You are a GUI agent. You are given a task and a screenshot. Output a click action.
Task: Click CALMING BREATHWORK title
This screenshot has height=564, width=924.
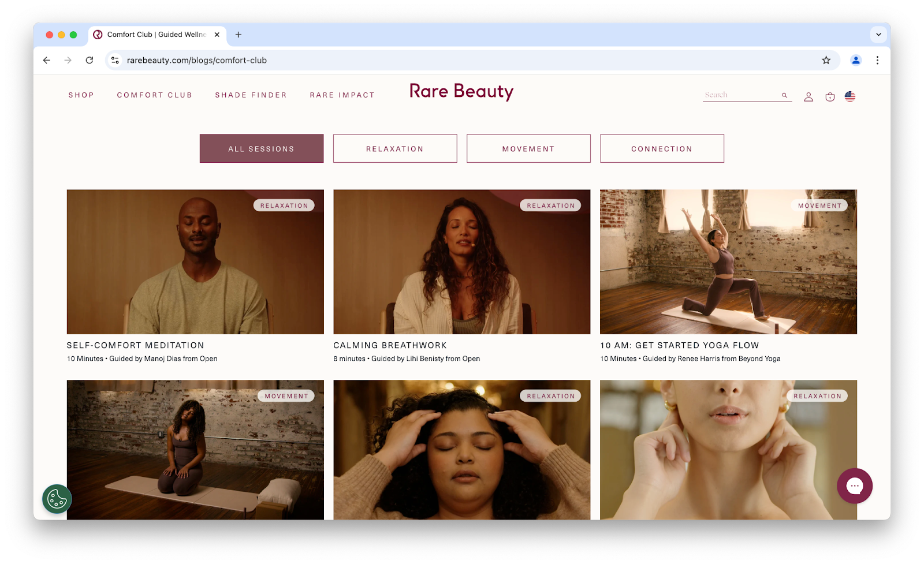point(390,345)
